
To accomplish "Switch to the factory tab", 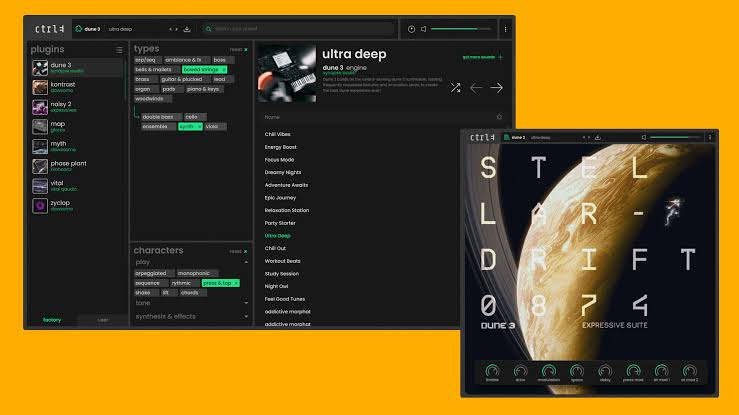I will tap(52, 320).
